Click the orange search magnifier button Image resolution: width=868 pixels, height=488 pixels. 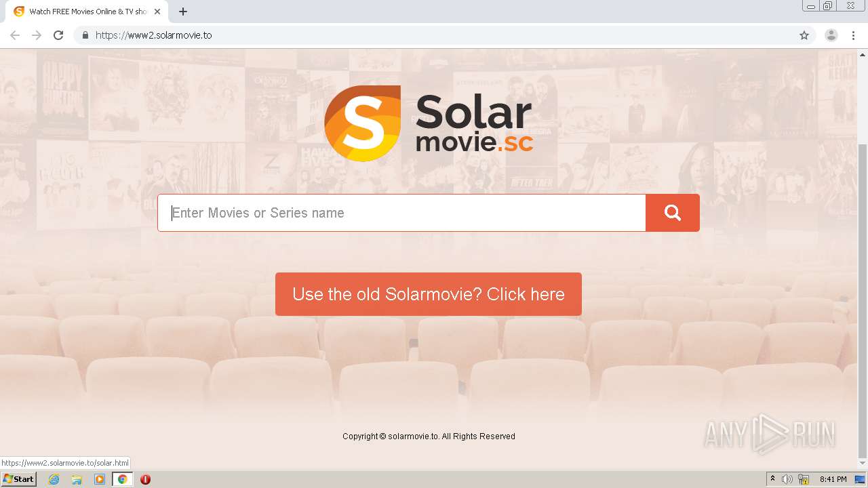coord(672,213)
